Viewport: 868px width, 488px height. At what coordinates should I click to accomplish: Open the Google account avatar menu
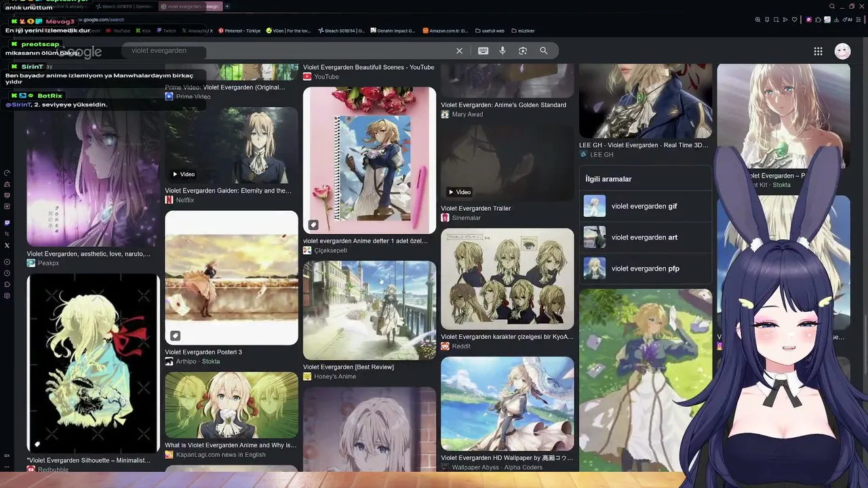tap(842, 51)
